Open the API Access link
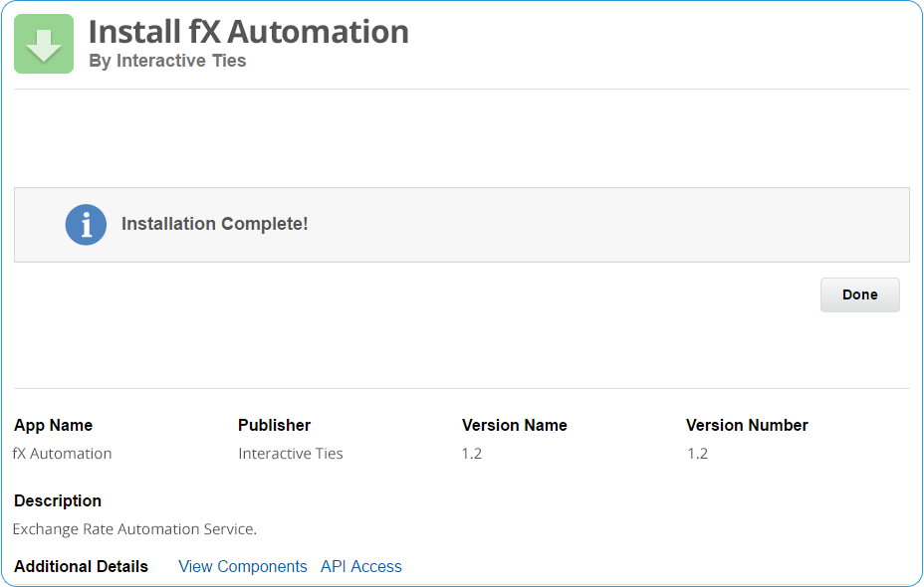This screenshot has width=924, height=587. tap(361, 566)
